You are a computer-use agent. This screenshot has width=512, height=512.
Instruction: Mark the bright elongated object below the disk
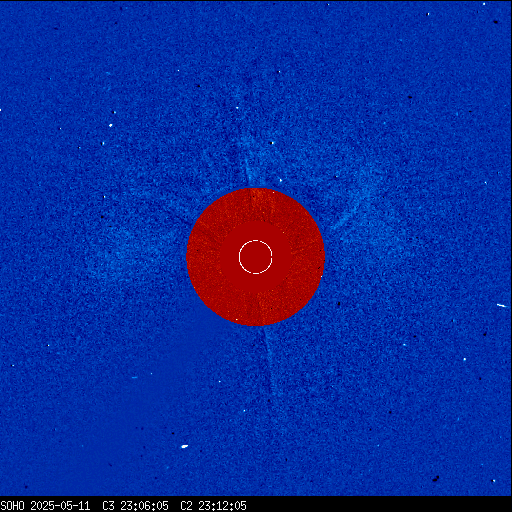coord(184,446)
